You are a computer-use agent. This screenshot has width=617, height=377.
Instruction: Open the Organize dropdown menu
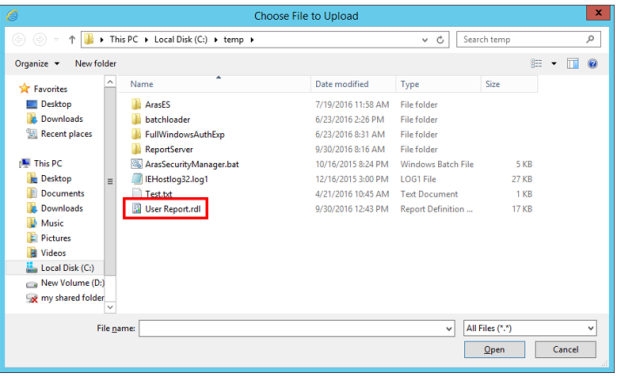point(37,63)
